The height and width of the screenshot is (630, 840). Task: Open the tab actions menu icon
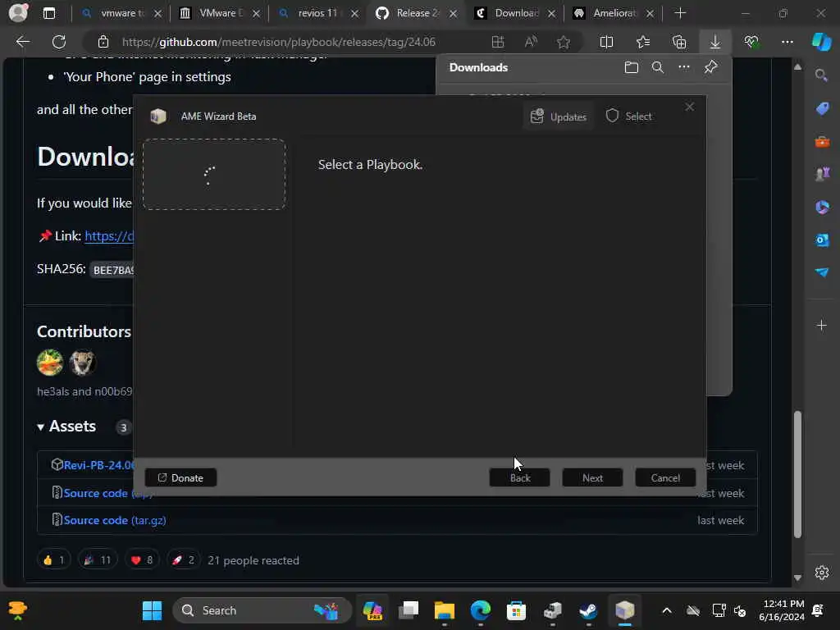click(x=48, y=13)
